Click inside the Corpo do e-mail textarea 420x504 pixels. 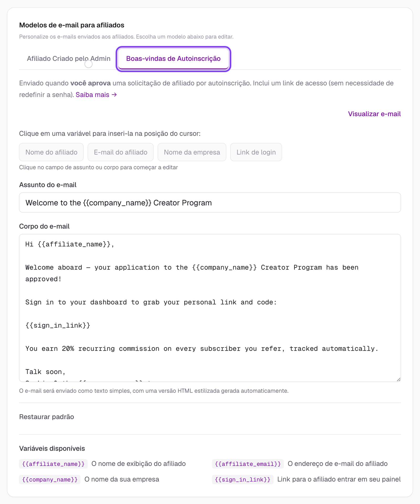[210, 308]
